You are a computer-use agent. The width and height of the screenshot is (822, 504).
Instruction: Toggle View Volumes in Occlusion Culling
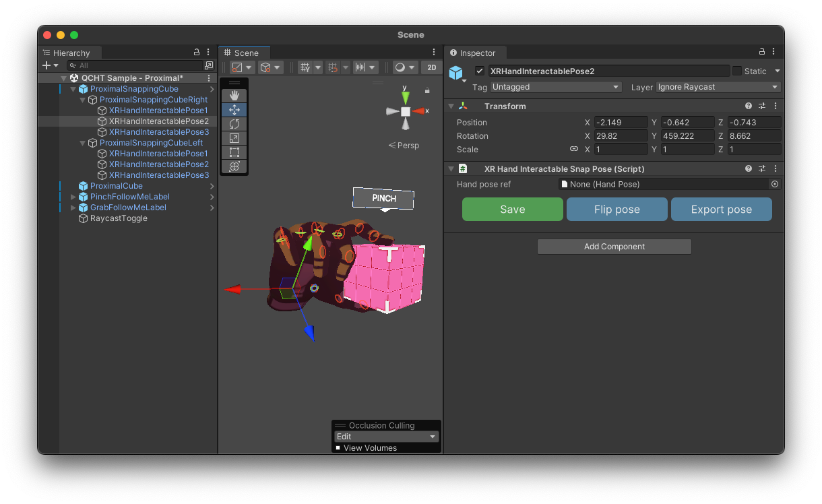point(338,448)
